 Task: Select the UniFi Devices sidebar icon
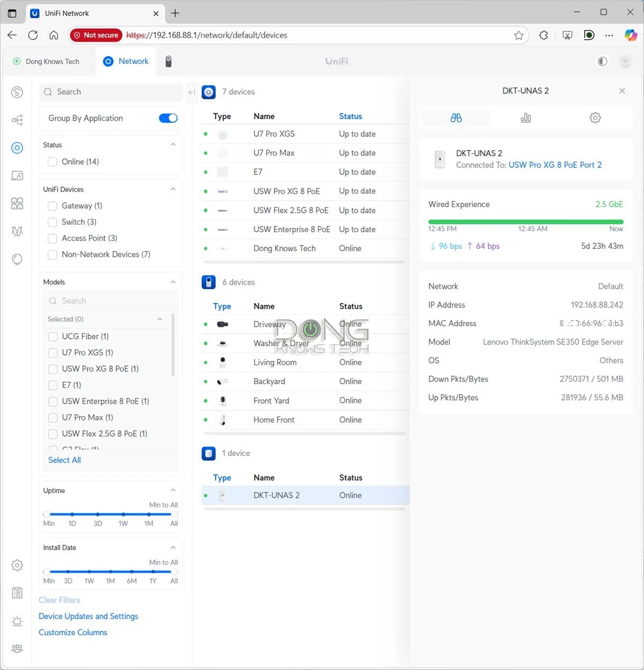pyautogui.click(x=17, y=148)
